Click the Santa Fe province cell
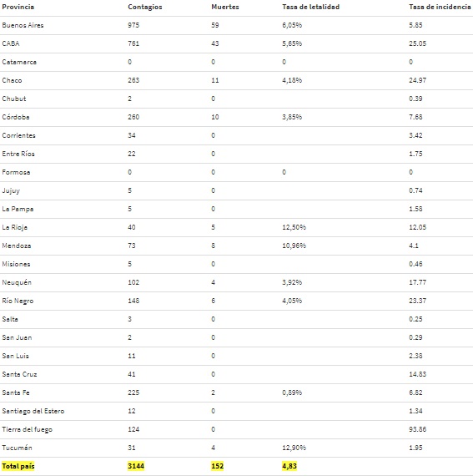The image size is (473, 476). click(x=16, y=392)
